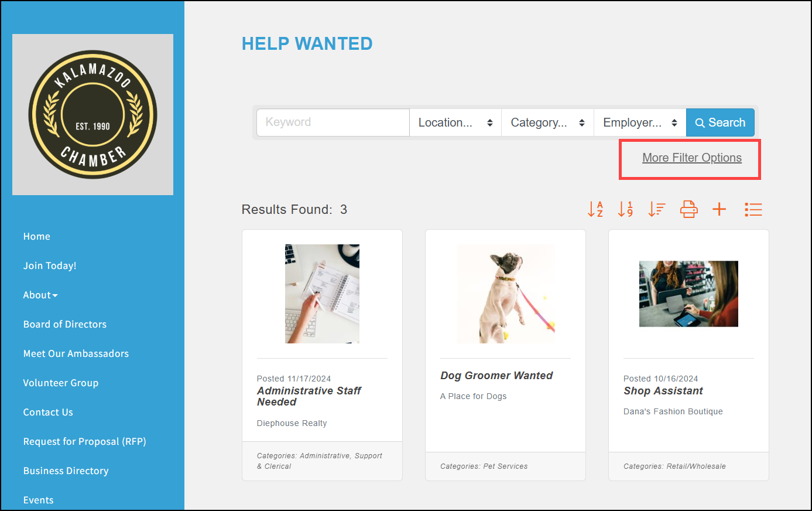This screenshot has height=511, width=812.
Task: Click the plus add icon
Action: tap(720, 209)
